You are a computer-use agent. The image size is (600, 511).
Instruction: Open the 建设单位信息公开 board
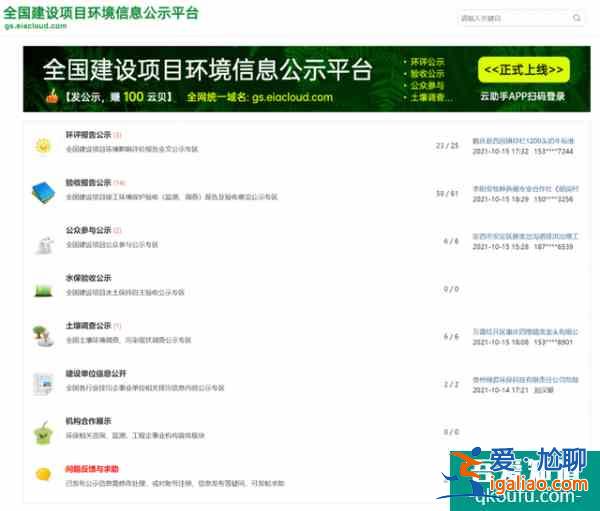coord(96,373)
